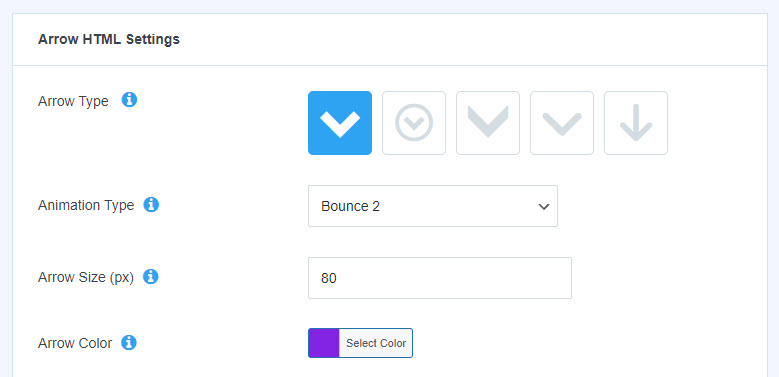Pick the wide thick chevron arrow type
This screenshot has height=377, width=779.
[488, 123]
